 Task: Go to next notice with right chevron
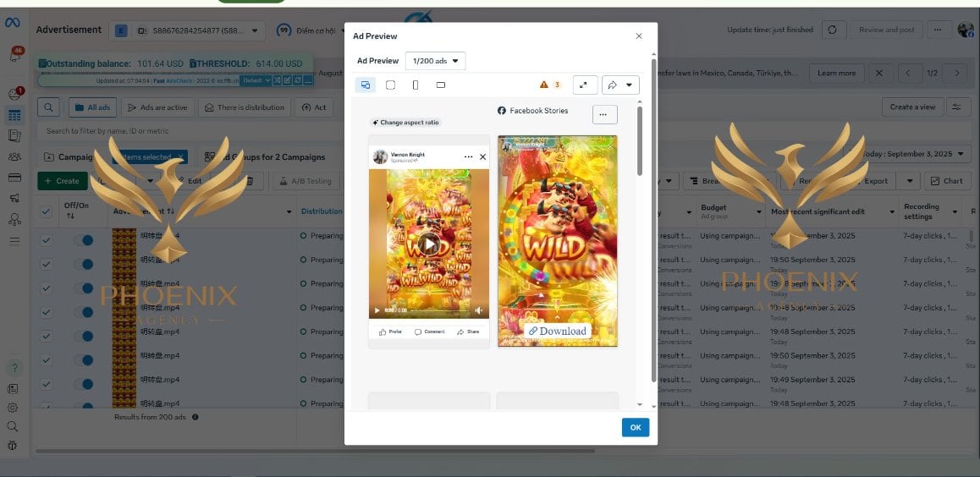coord(955,73)
